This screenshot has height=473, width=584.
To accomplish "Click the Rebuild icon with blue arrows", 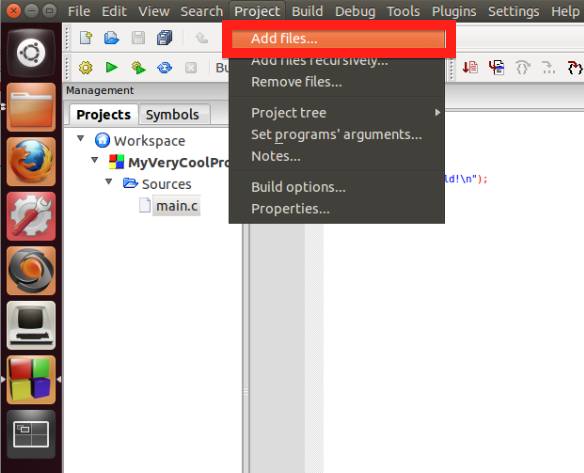I will pyautogui.click(x=164, y=67).
